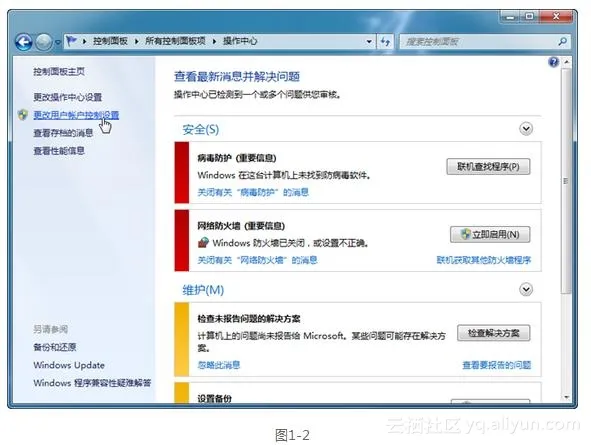Viewport: 591px width, 445px height.
Task: Open 更改用户帐户控制设置 link
Action: click(x=76, y=115)
